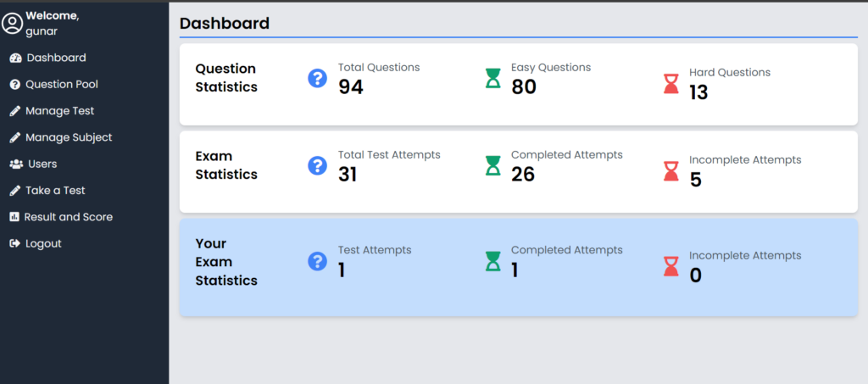868x384 pixels.
Task: Click the green Easy Questions hourglass icon
Action: (492, 79)
